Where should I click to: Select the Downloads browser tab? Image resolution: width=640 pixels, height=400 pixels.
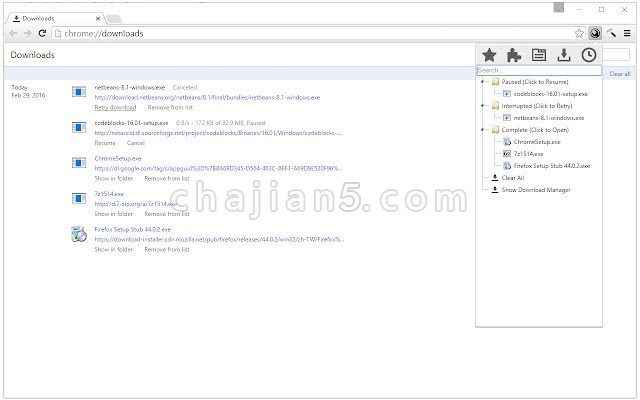click(56, 18)
